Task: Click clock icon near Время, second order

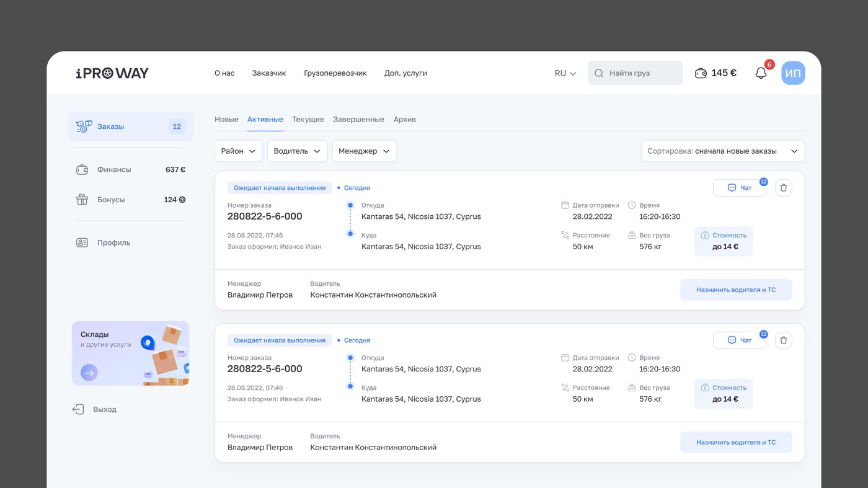Action: click(x=632, y=358)
